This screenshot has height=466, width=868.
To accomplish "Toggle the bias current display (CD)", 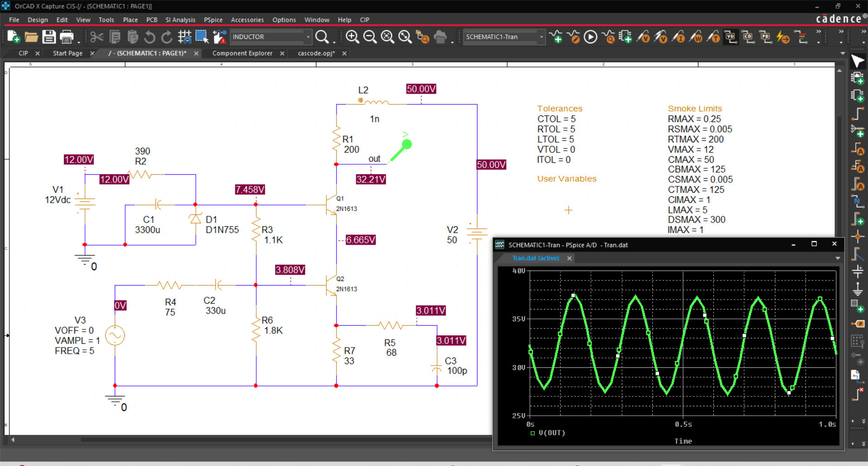I will point(748,37).
